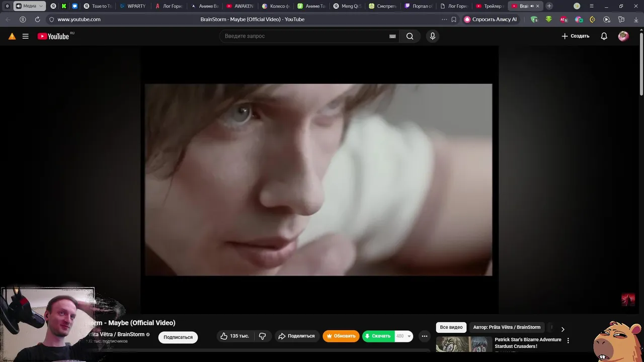The height and width of the screenshot is (362, 644).
Task: Click the Создать button
Action: [x=575, y=36]
